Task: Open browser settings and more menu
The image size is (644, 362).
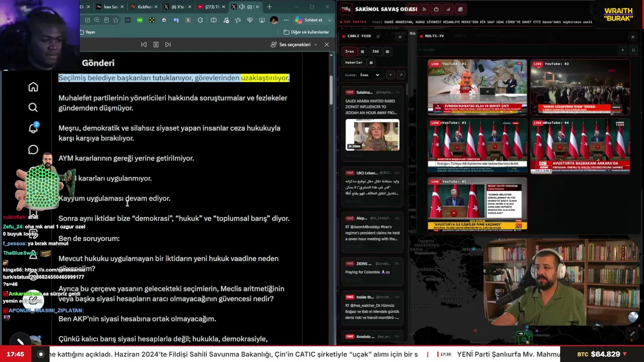Action: [x=286, y=20]
